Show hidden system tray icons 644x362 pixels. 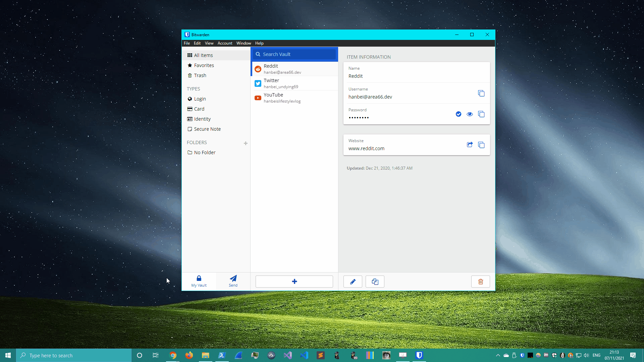tap(498, 355)
